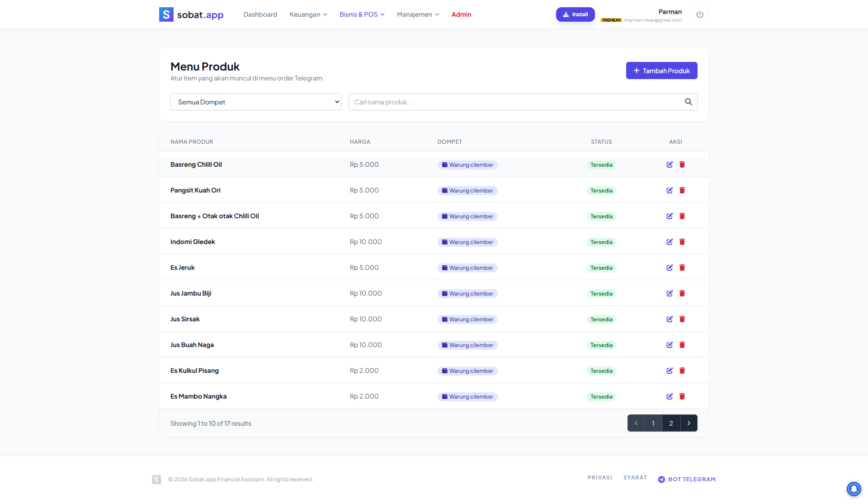Click the Cari nama produk field
Viewport: 868px width, 503px height.
coord(515,102)
